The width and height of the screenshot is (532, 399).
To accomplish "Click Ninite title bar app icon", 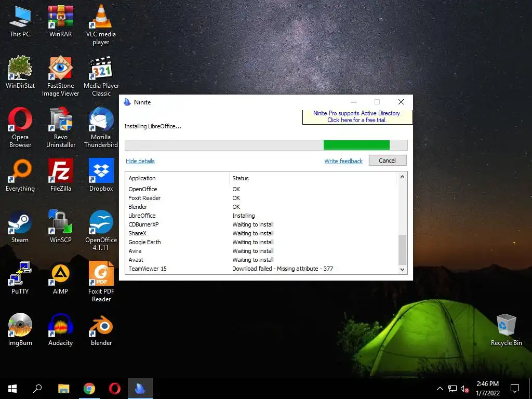I will pyautogui.click(x=127, y=102).
